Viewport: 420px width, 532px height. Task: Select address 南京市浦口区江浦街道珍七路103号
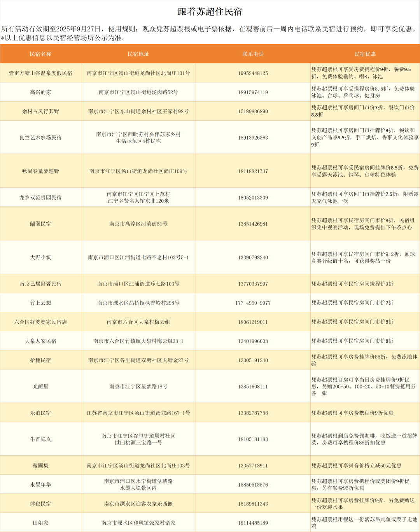point(138,284)
